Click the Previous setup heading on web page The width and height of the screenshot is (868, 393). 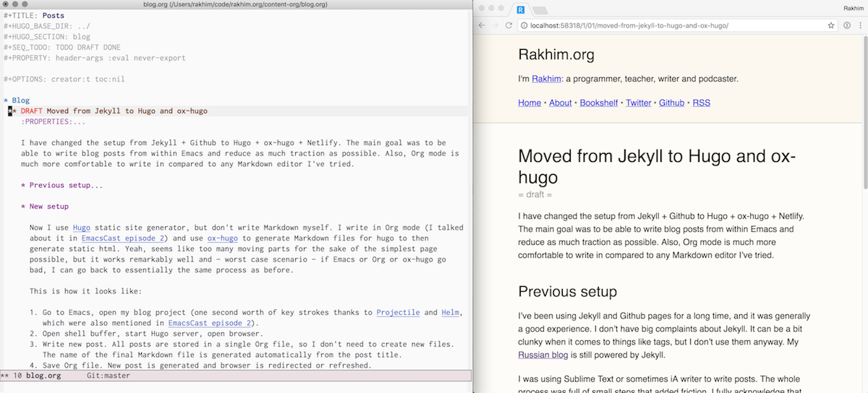(567, 292)
